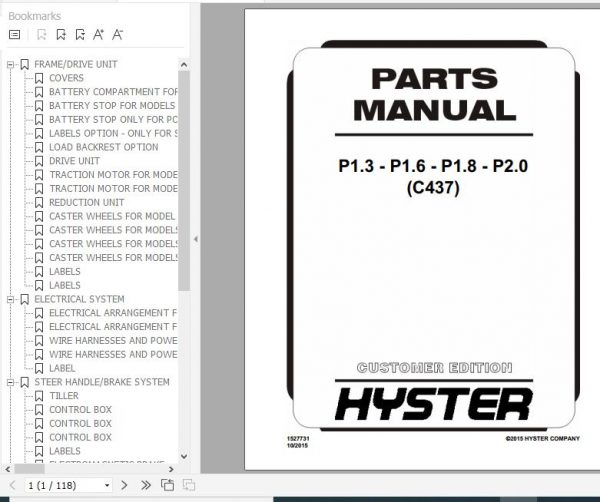Go to the DRIVE UNIT bookmark

click(x=74, y=161)
